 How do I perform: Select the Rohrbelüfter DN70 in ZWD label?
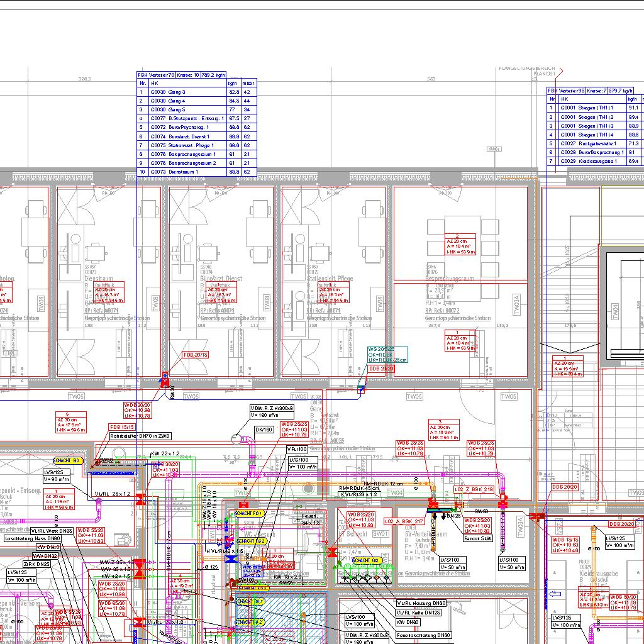point(140,436)
